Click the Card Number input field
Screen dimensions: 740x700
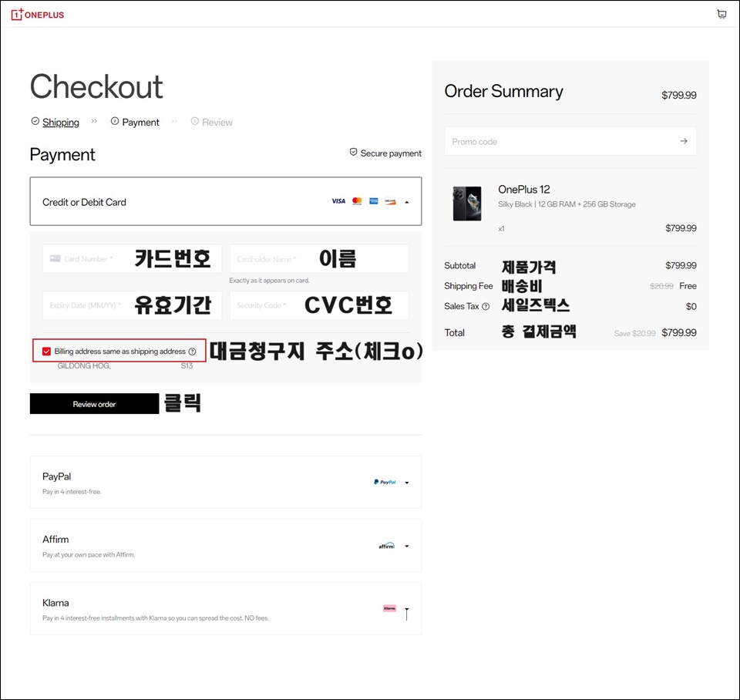[x=132, y=259]
